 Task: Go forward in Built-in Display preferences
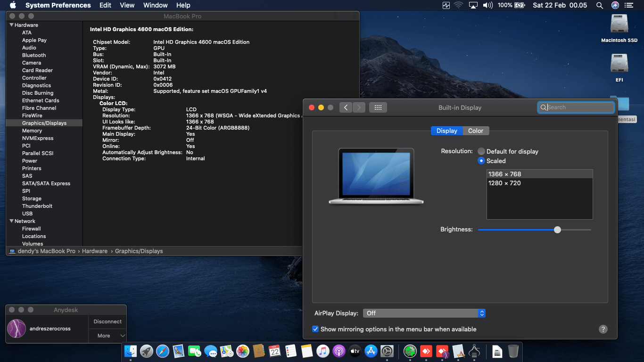(359, 107)
